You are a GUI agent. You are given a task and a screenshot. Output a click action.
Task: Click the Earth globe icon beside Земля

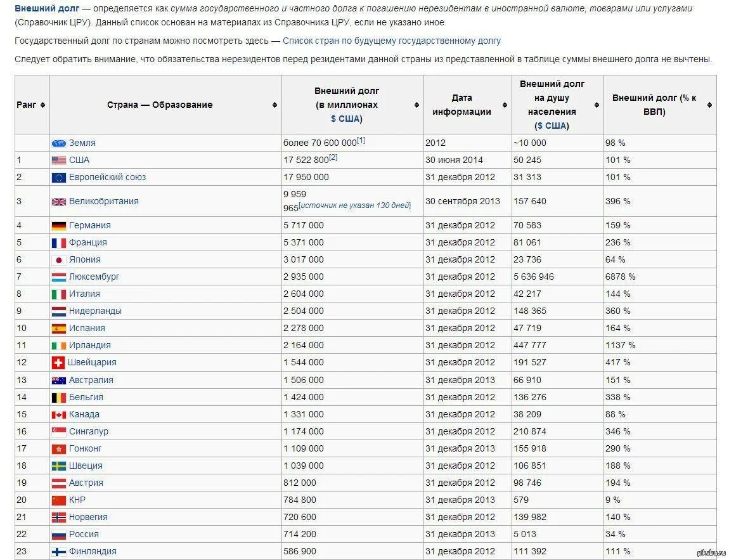click(x=59, y=143)
